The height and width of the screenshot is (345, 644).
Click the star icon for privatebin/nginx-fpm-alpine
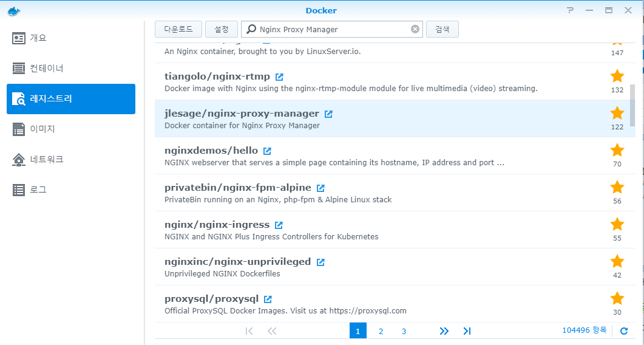coord(617,187)
